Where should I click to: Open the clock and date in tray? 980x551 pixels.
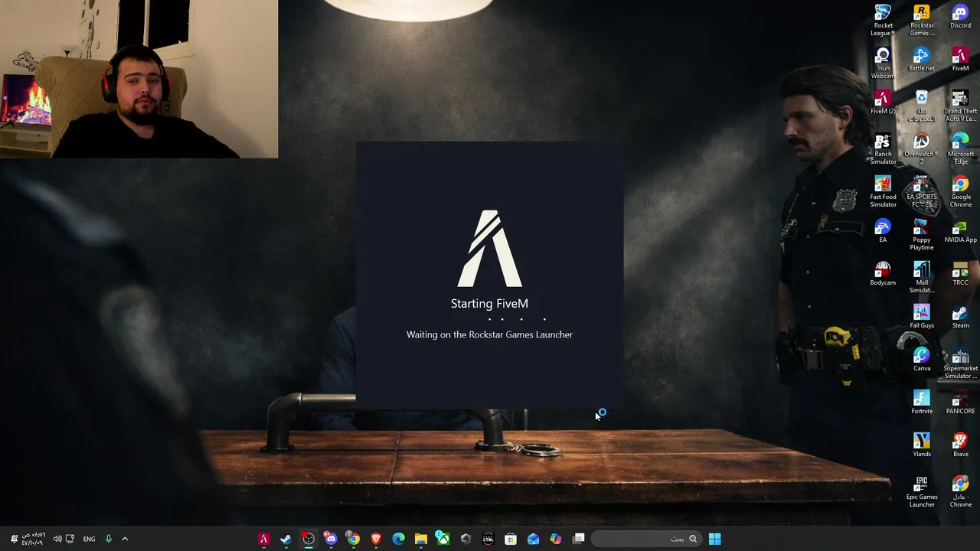(33, 539)
